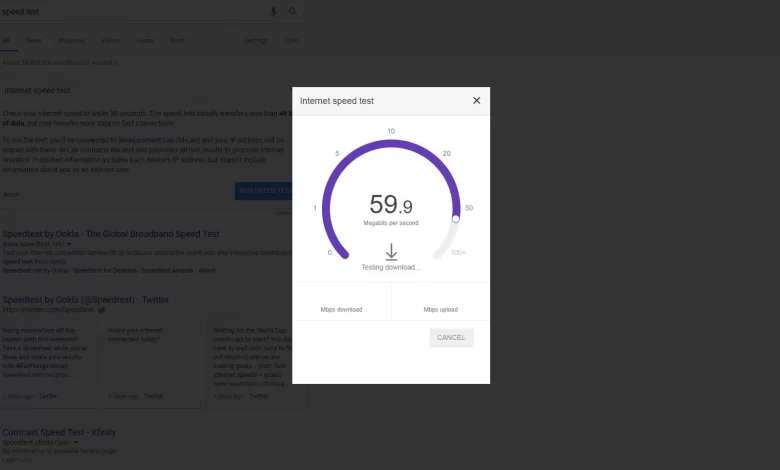
Task: Click the Learn why link
Action: pos(17,460)
